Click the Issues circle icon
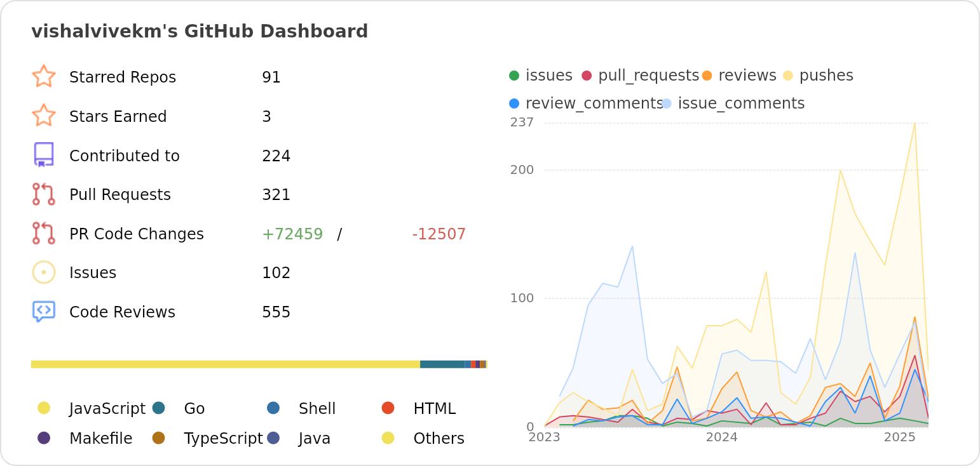Screen dimensions: 980x466 [x=44, y=272]
